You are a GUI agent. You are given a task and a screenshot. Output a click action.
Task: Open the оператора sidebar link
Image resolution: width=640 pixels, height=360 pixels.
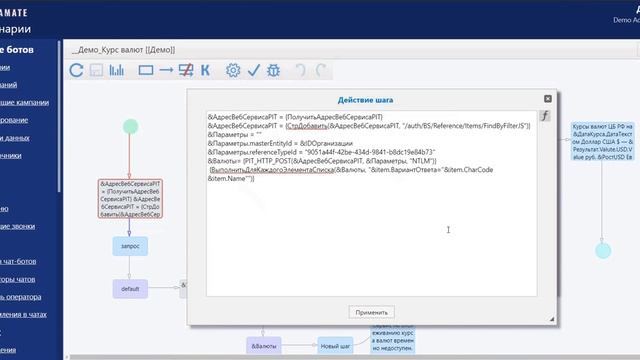(20, 297)
